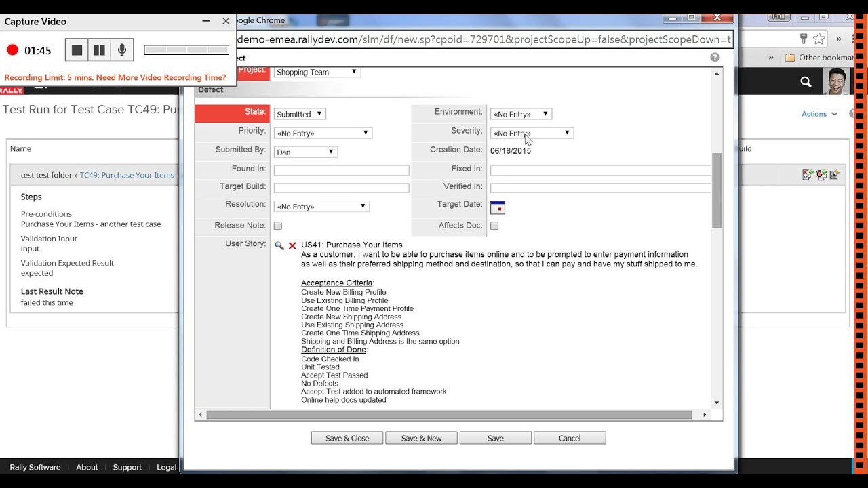Image resolution: width=868 pixels, height=488 pixels.
Task: Open the Severity dropdown
Action: coord(532,133)
